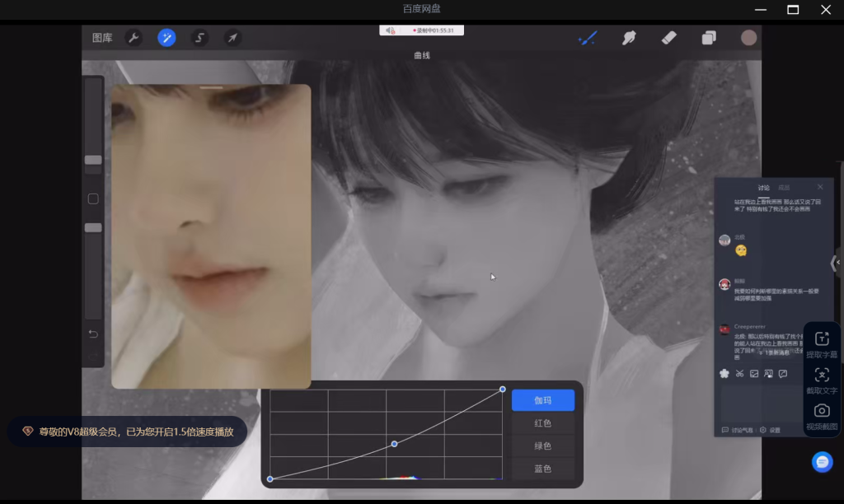Select the 红色 red channel

pyautogui.click(x=542, y=423)
